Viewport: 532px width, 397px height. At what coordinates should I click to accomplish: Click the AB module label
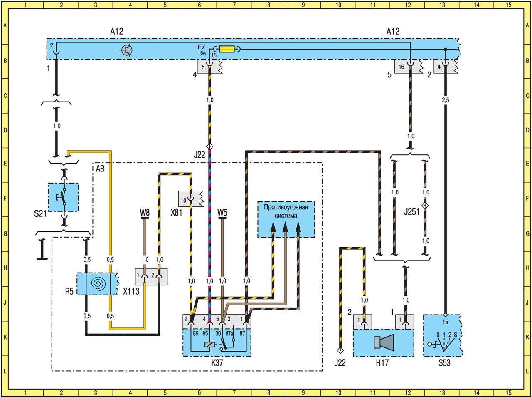[x=100, y=169]
